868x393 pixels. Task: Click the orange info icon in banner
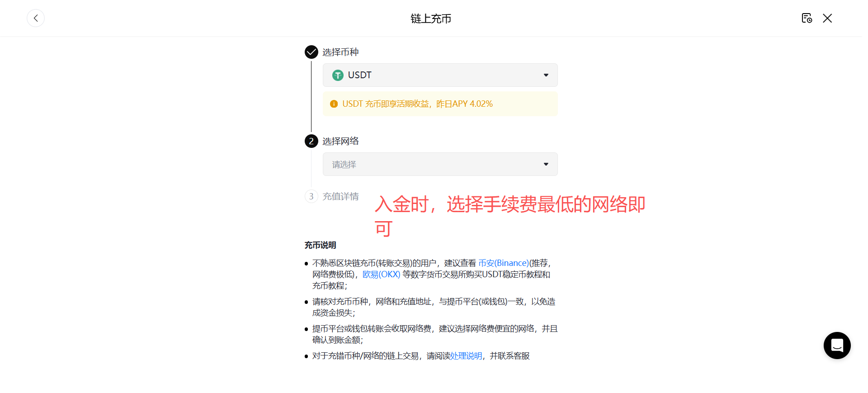[x=334, y=104]
